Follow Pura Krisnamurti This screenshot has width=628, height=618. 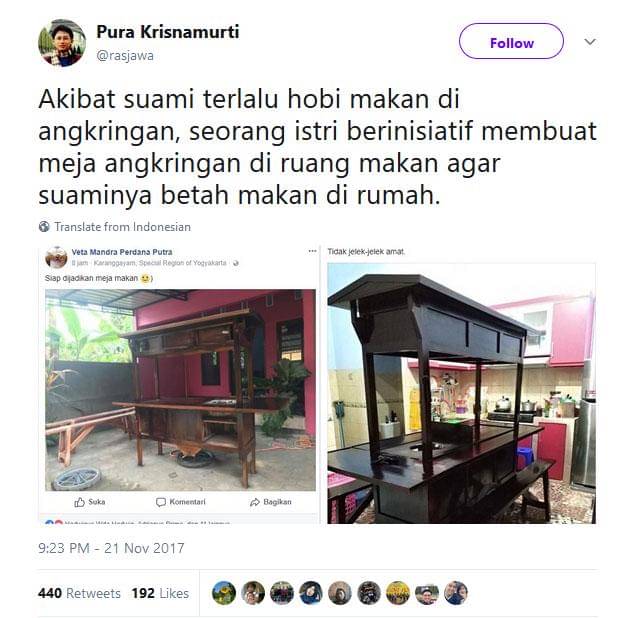coord(511,41)
